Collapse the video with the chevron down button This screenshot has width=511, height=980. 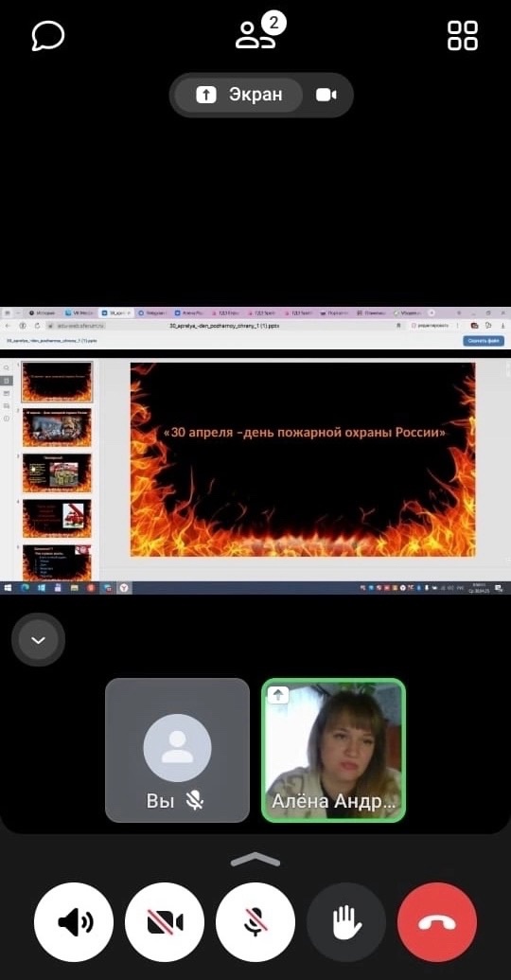(x=38, y=640)
